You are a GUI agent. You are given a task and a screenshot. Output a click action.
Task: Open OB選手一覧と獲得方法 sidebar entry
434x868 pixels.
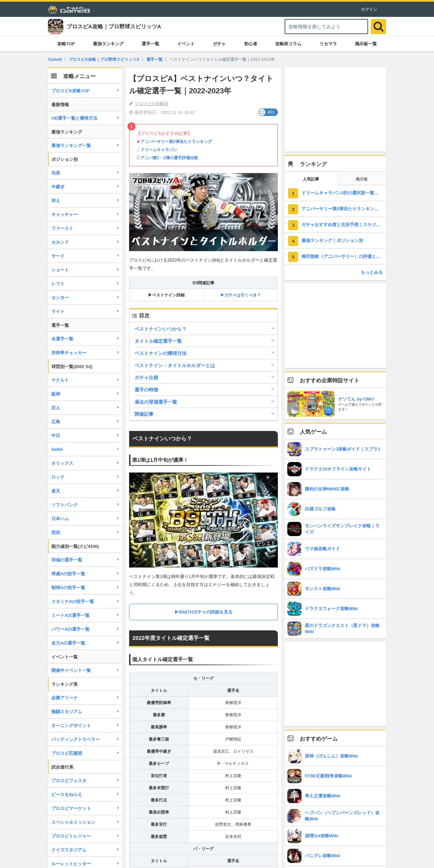point(85,118)
